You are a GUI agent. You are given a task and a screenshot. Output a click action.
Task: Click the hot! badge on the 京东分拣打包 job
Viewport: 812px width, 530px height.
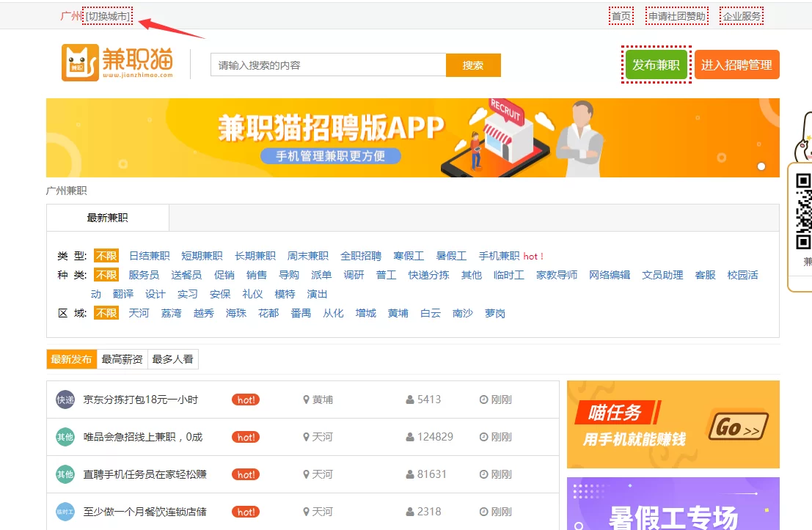245,400
